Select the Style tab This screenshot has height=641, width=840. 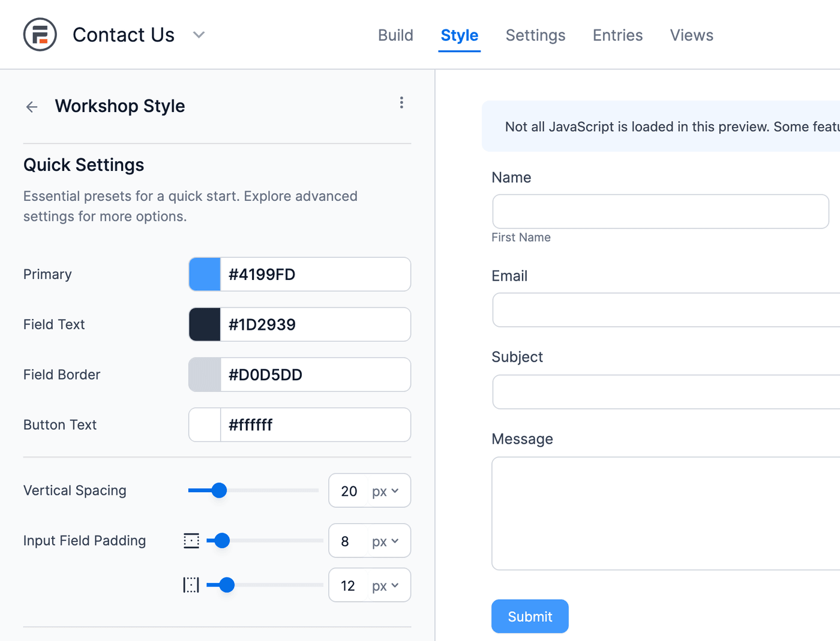point(460,35)
